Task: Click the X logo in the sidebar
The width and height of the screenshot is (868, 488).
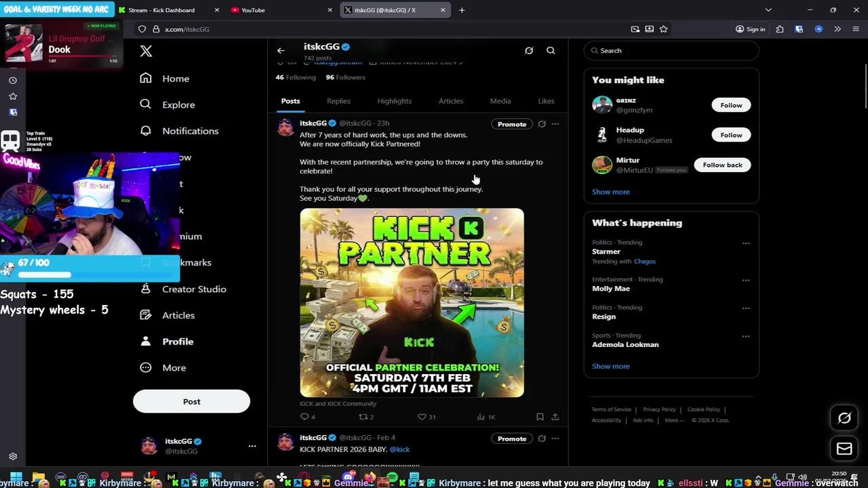Action: tap(146, 51)
